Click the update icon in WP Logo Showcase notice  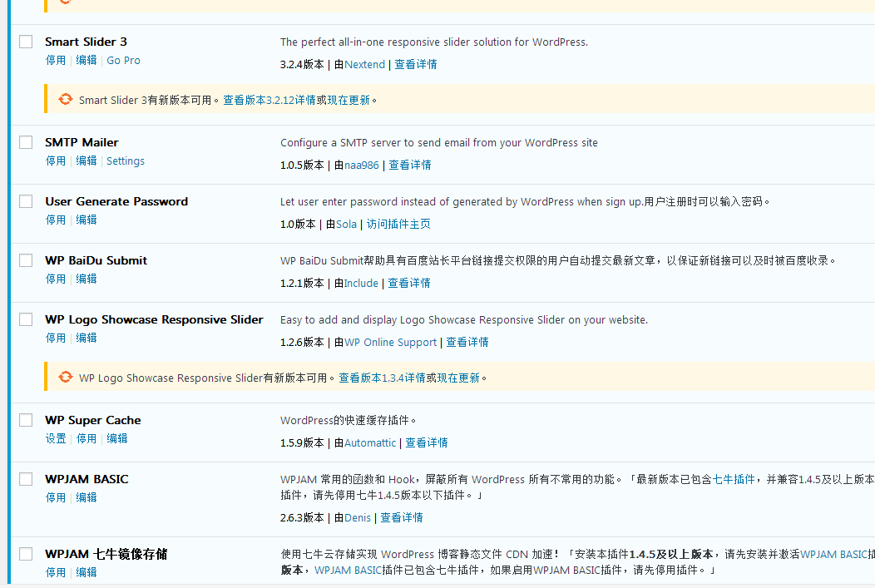click(x=65, y=377)
